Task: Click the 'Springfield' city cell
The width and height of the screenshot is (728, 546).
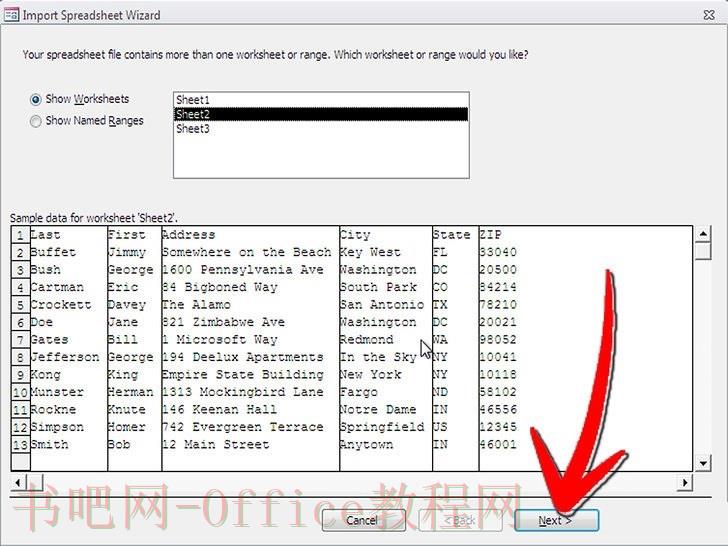Action: pyautogui.click(x=386, y=427)
